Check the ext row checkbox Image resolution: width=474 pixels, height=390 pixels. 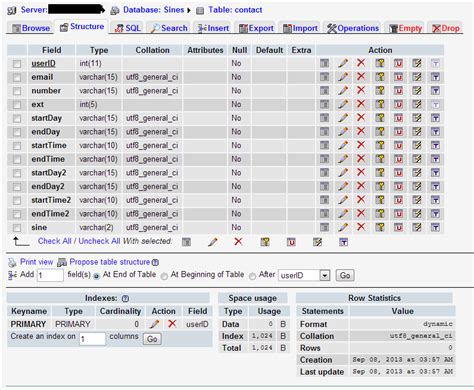[17, 105]
